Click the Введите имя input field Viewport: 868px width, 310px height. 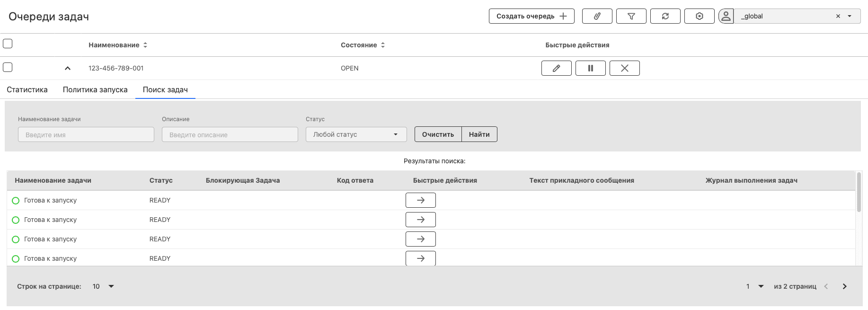point(86,134)
